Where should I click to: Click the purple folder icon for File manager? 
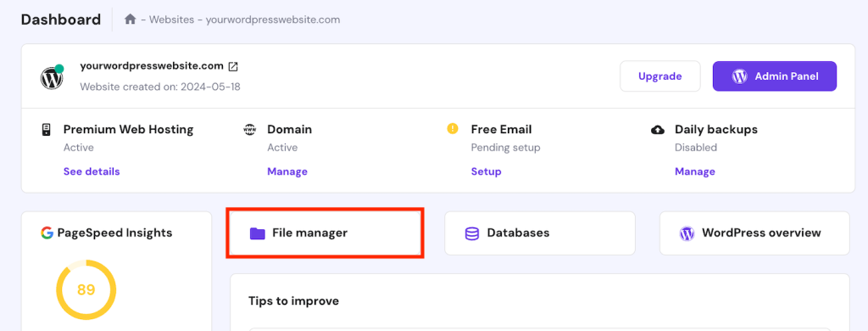(x=258, y=233)
